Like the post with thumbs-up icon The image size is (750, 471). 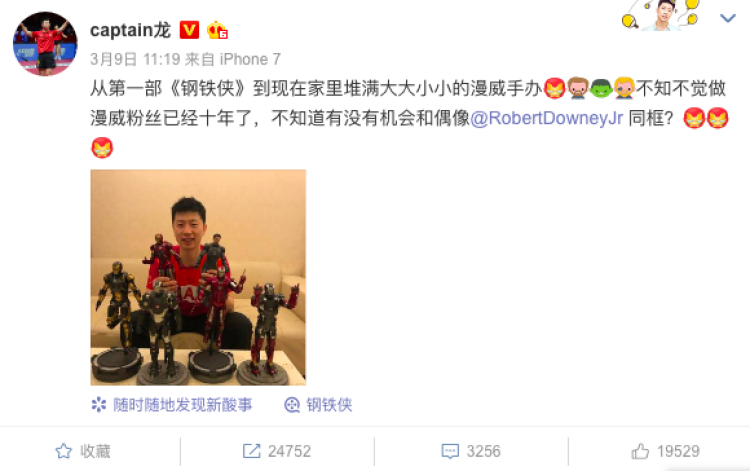pyautogui.click(x=640, y=451)
